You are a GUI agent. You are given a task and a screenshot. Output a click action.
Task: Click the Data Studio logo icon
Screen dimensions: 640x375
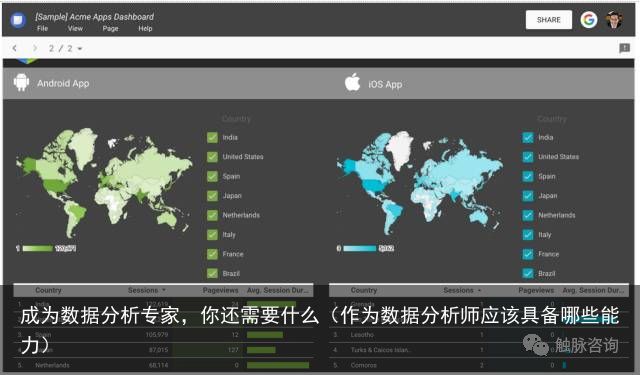point(18,20)
